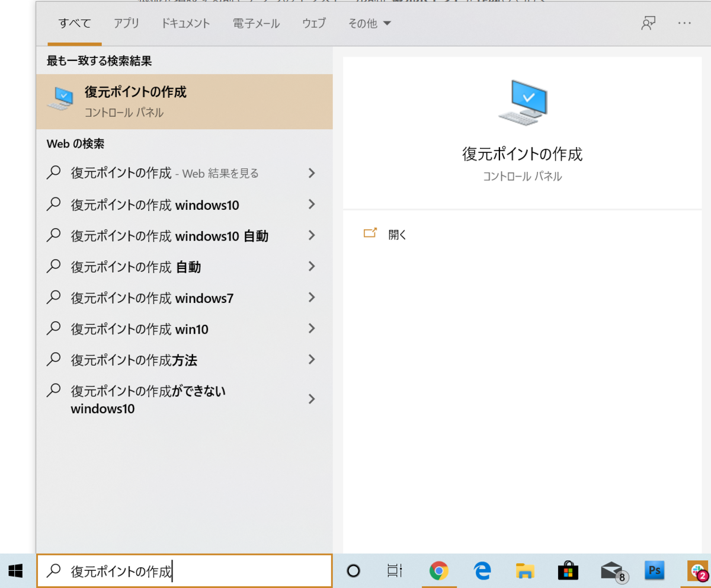The height and width of the screenshot is (588, 711).
Task: Select suggestion 復元ポイントの作成 windows7
Action: click(184, 298)
